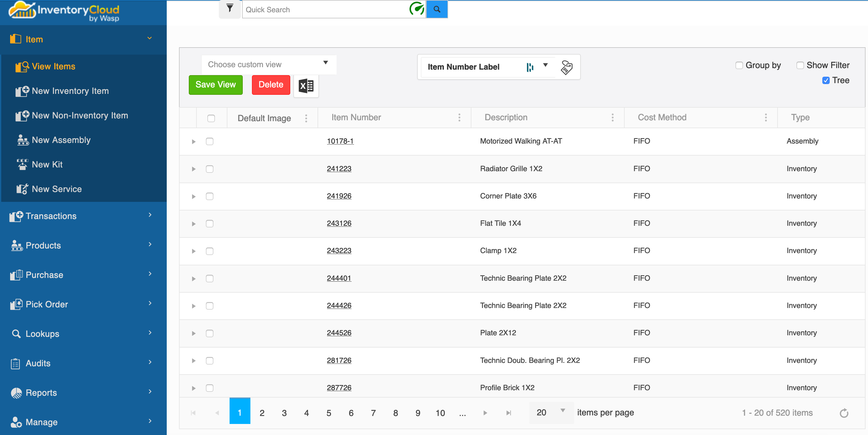Select the checkbox for item 241223
This screenshot has height=435, width=868.
[x=210, y=169]
